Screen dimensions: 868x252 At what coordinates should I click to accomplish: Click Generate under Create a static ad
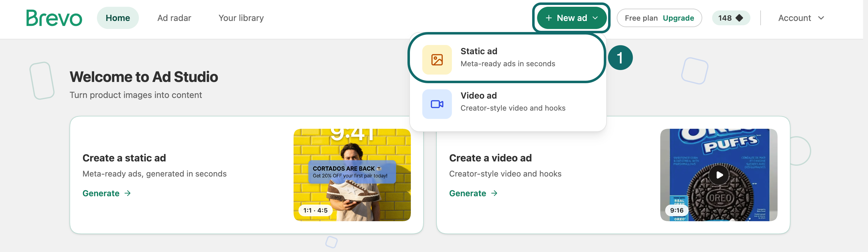[x=107, y=193]
